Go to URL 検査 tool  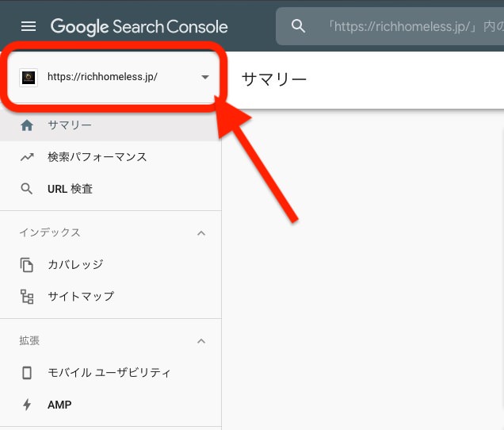[x=70, y=189]
